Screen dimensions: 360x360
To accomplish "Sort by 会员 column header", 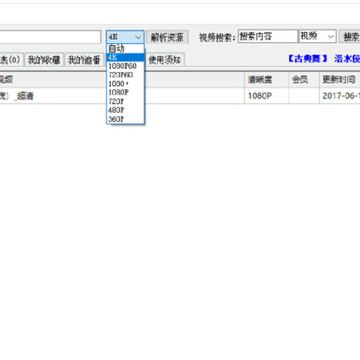I will pyautogui.click(x=304, y=80).
